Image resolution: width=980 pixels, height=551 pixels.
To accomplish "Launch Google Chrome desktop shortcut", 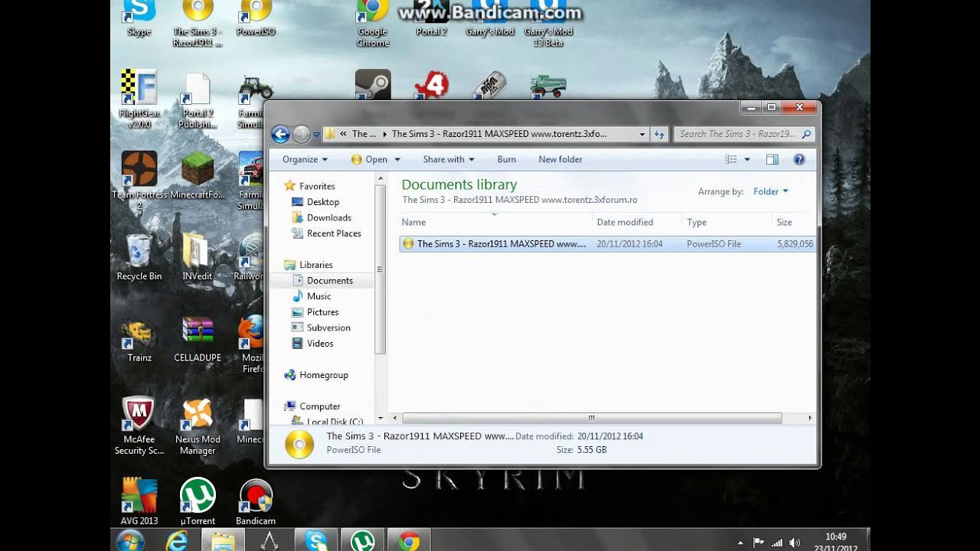I will 373,23.
